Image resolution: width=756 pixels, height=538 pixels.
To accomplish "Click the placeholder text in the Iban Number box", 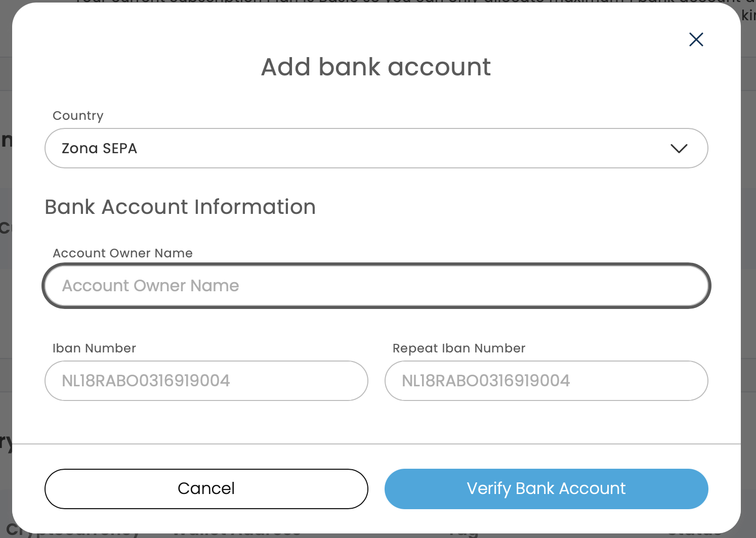I will (x=146, y=381).
